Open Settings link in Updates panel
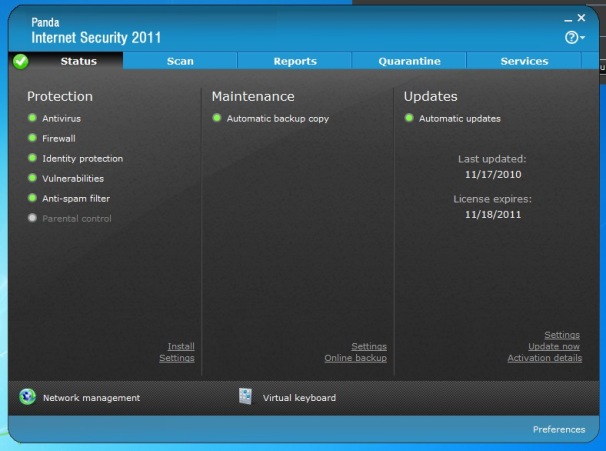This screenshot has height=451, width=606. point(562,335)
